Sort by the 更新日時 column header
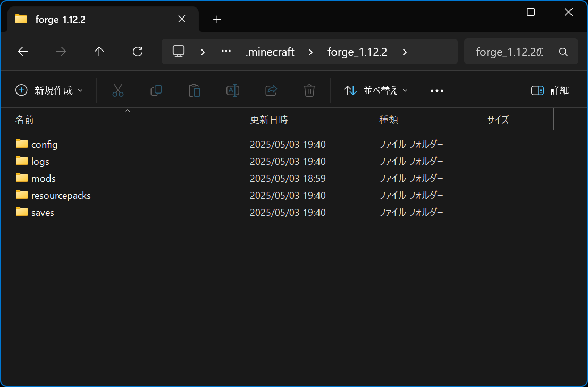This screenshot has width=588, height=387. pyautogui.click(x=309, y=120)
